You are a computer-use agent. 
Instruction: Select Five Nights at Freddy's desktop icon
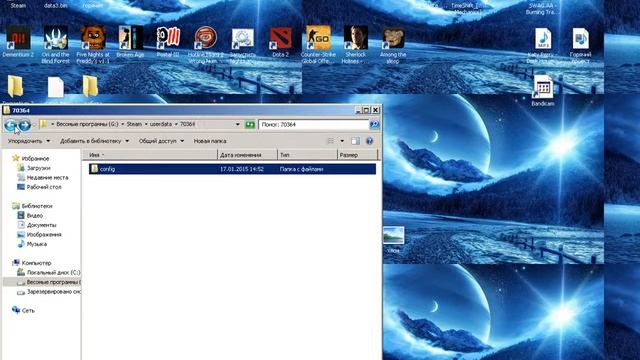point(93,44)
